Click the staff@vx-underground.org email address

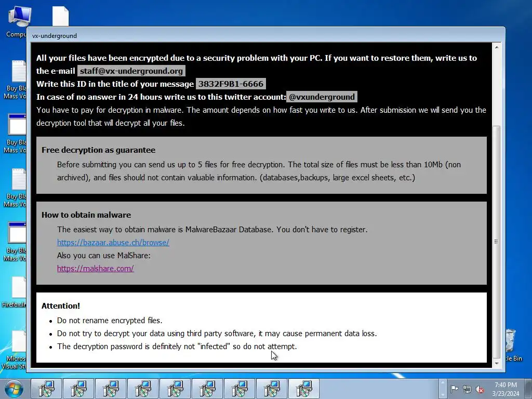point(131,71)
